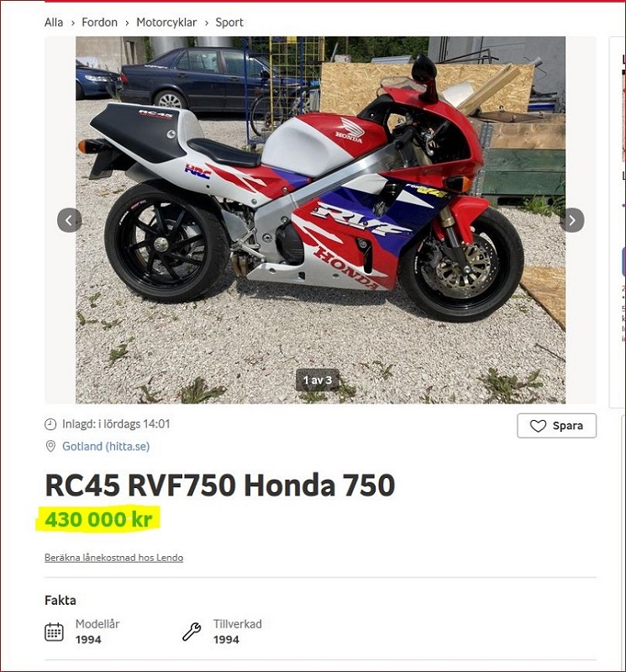Screen dimensions: 626x672
Task: Advance to next listing photo arrow
Action: (572, 220)
